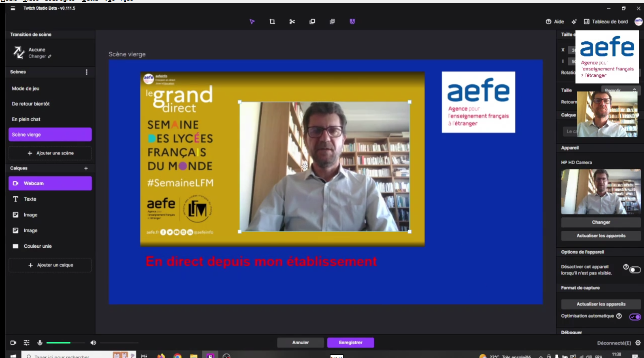Toggle the magnet snapping icon
644x358 pixels.
coord(352,21)
